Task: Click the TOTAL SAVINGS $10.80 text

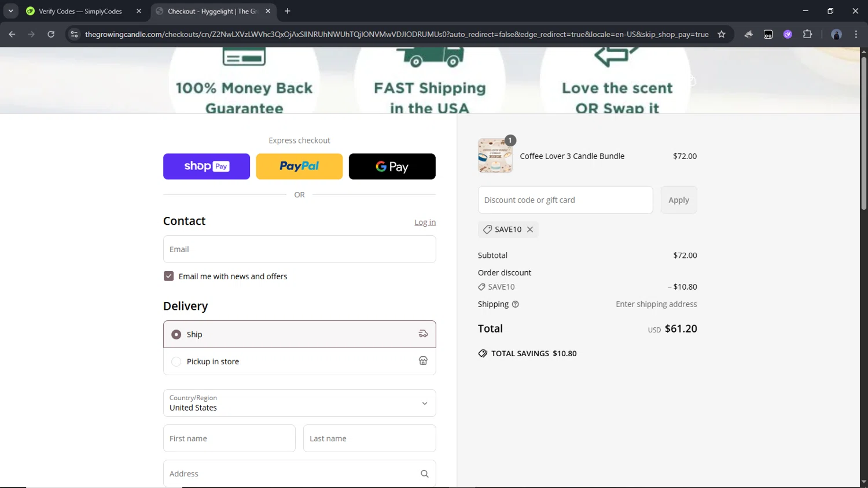Action: (x=534, y=353)
